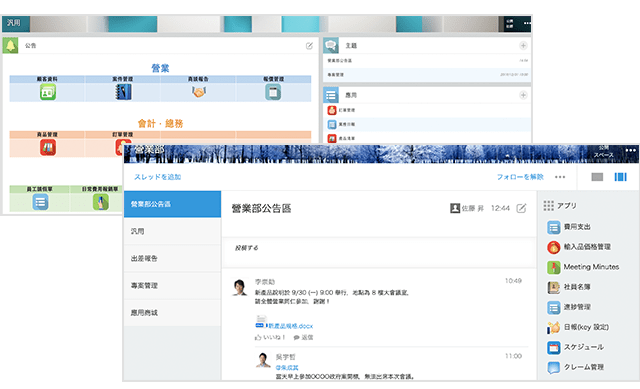Screen dimensions: 640x389
Task: Open third red app in 應用 list
Action: click(x=332, y=138)
